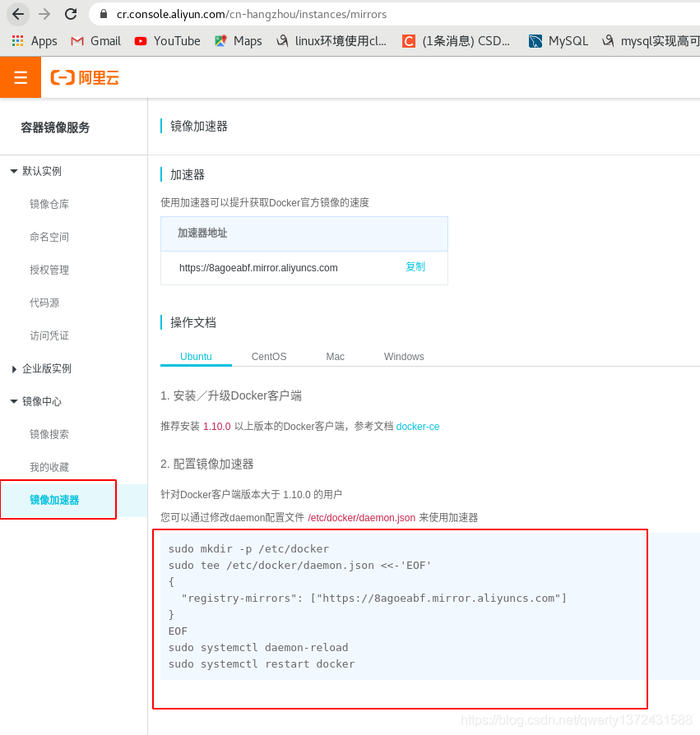This screenshot has width=700, height=735.
Task: Open the mysql实现高可 bookmark
Action: [x=651, y=41]
